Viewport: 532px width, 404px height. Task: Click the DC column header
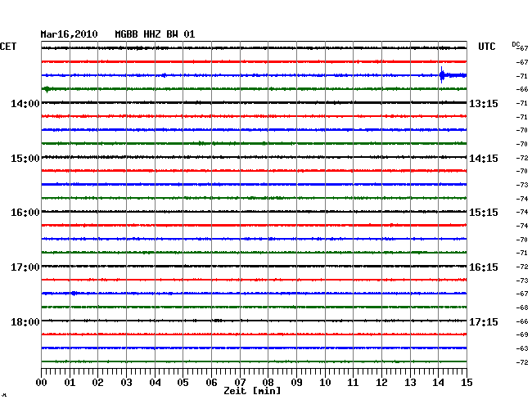click(516, 44)
